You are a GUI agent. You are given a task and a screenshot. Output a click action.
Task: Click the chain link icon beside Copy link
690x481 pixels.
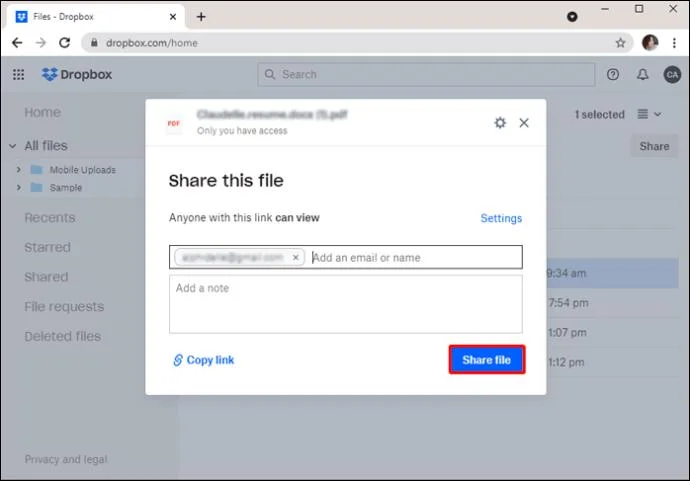click(178, 360)
